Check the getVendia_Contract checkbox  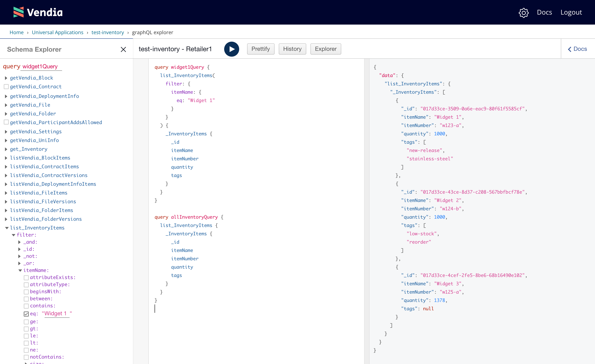point(6,86)
